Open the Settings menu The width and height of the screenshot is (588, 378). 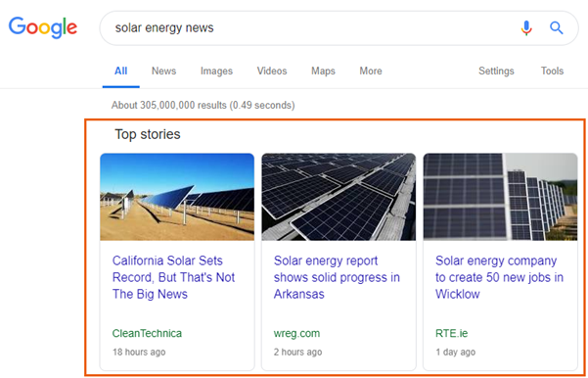496,71
